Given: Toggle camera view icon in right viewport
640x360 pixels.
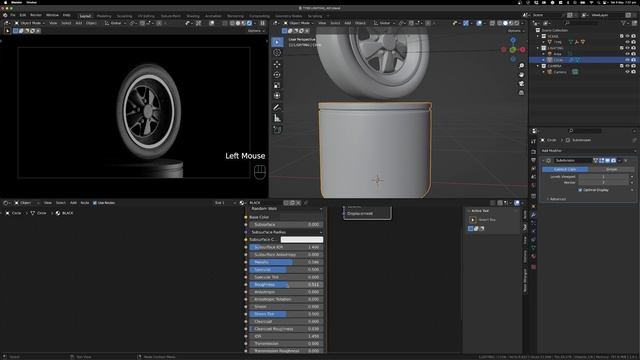Looking at the screenshot, I should point(521,84).
